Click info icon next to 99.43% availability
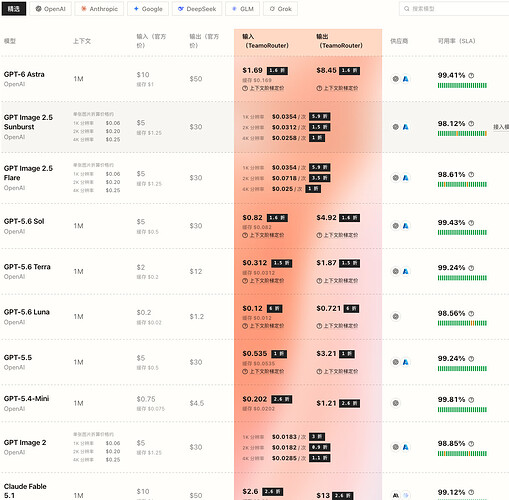Image resolution: width=509 pixels, height=500 pixels. tap(471, 223)
